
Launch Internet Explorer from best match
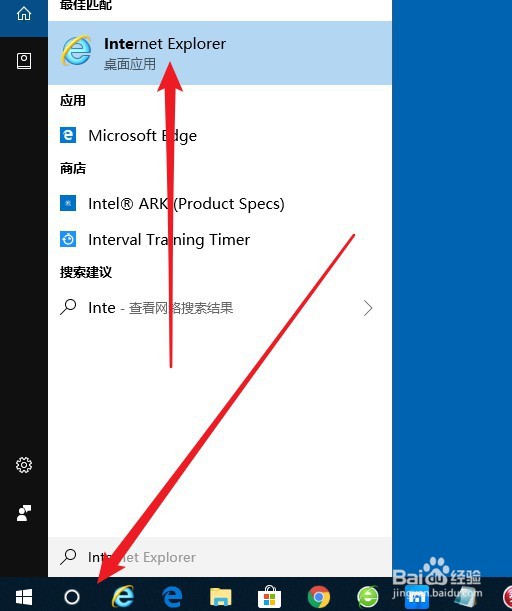pyautogui.click(x=220, y=53)
